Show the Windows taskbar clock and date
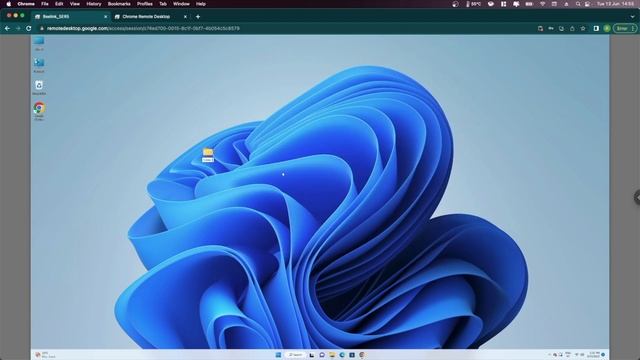 [593, 355]
